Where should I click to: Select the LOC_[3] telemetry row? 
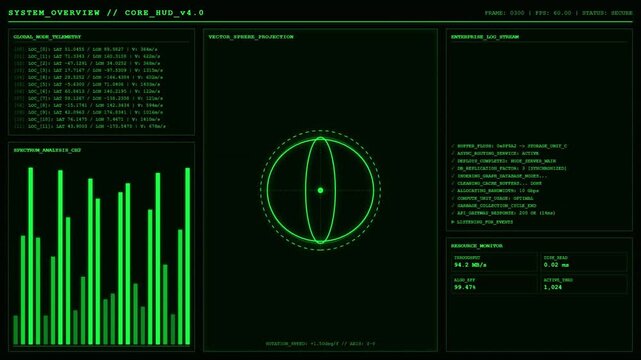(x=88, y=70)
